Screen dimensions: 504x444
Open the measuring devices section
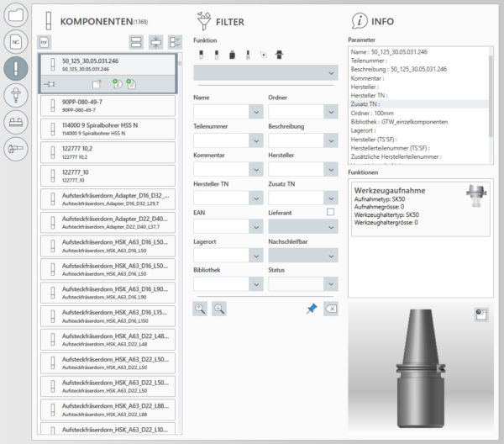click(x=16, y=149)
